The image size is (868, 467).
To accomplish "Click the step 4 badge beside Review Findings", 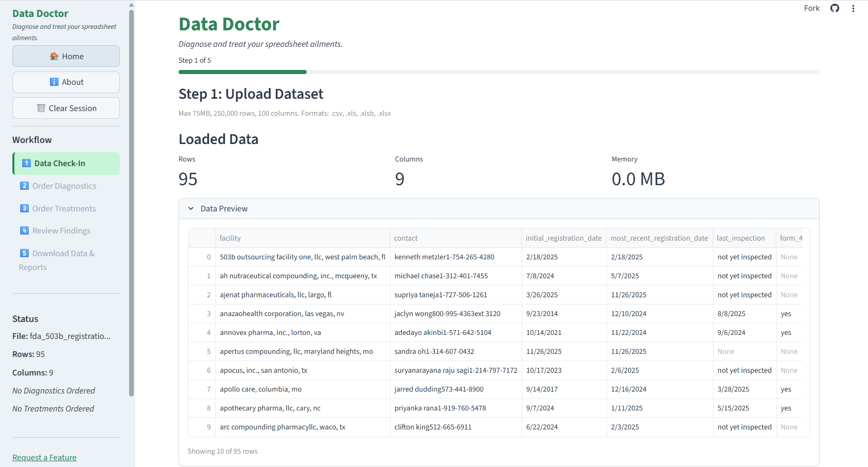I will point(25,230).
